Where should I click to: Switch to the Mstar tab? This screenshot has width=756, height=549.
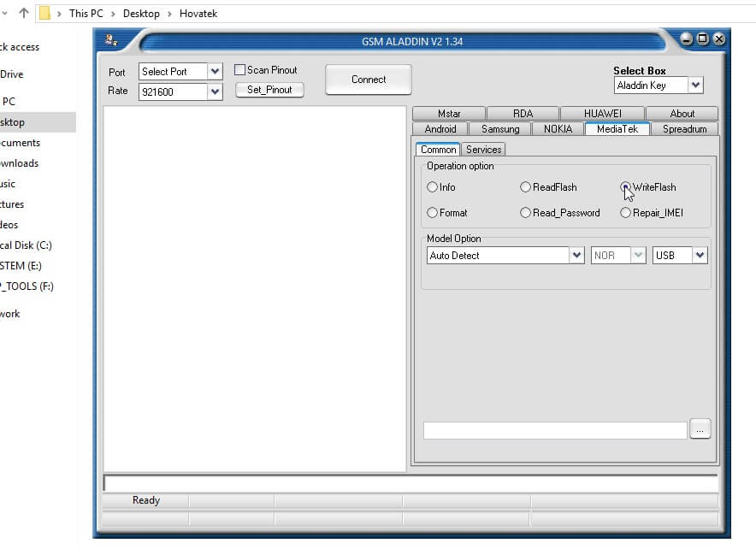[449, 114]
